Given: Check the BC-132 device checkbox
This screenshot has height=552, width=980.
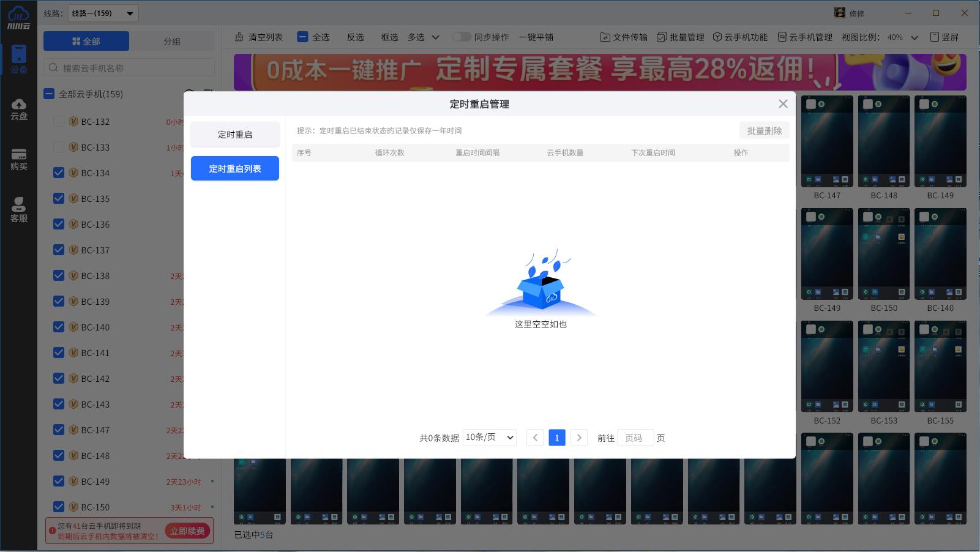Looking at the screenshot, I should click(x=59, y=122).
